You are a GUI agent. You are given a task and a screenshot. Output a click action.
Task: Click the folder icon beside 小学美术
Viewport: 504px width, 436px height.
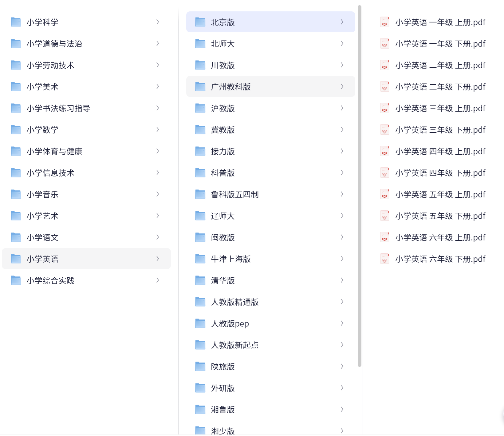coord(16,87)
